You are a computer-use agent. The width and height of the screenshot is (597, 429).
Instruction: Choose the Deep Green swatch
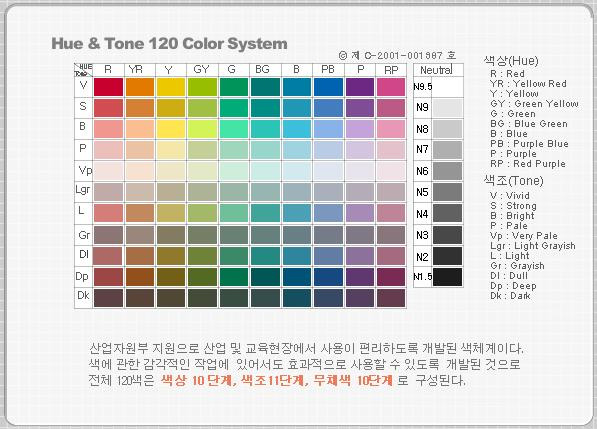coord(234,277)
